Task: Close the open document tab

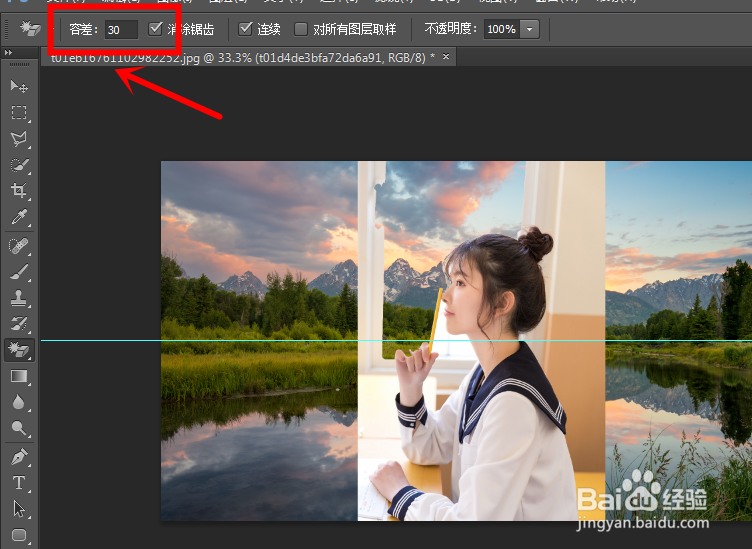Action: coord(446,57)
